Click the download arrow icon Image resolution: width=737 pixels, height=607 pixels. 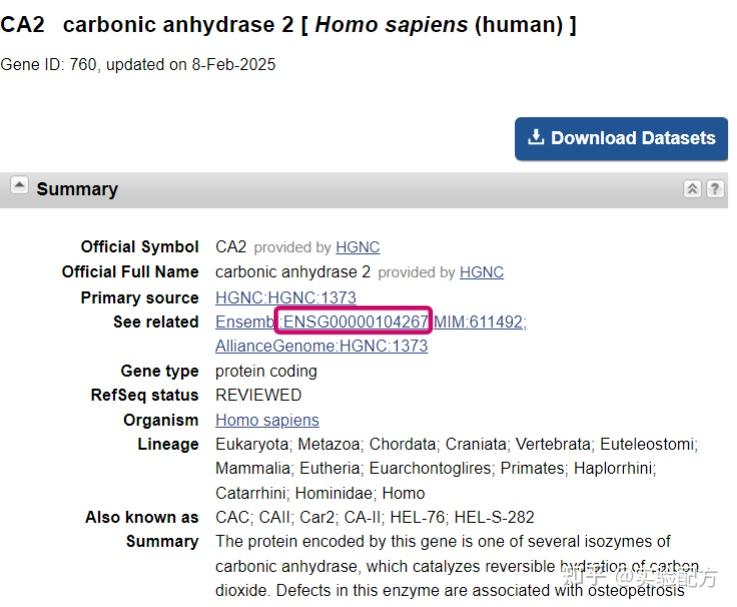pos(536,138)
